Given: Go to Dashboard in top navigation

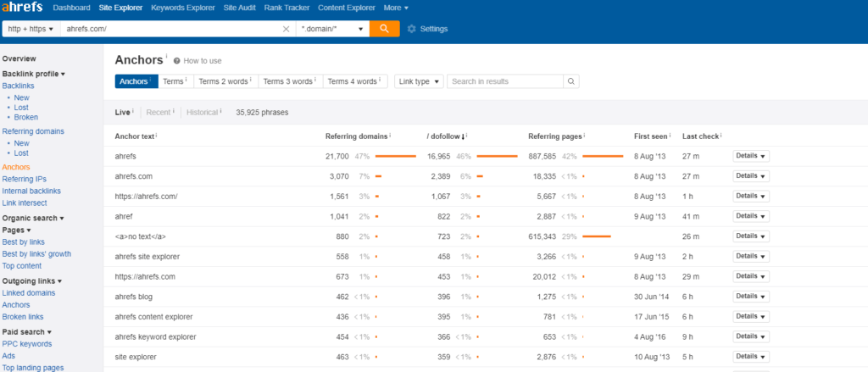Looking at the screenshot, I should point(71,8).
